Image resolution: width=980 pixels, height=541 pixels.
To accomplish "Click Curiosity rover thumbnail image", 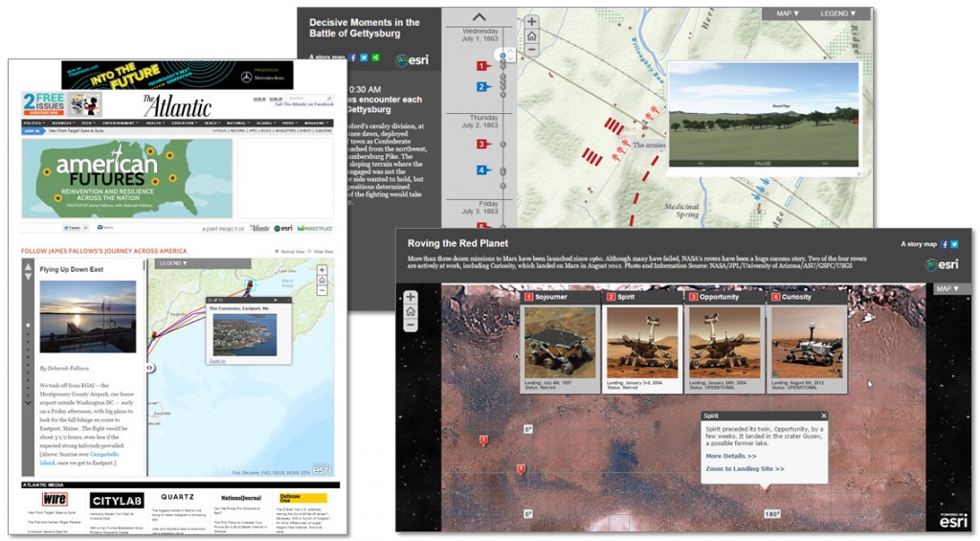I will [808, 342].
